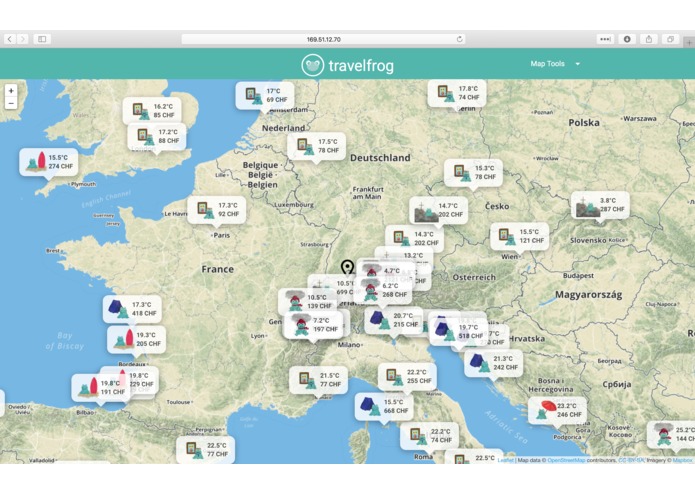Viewport: 695px width, 494px height.
Task: Select the Paris 17.3°C 92 CHF marker
Action: pyautogui.click(x=216, y=210)
